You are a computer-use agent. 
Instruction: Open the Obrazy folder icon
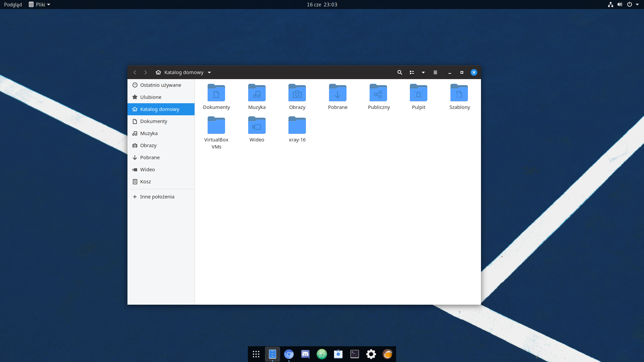(297, 93)
